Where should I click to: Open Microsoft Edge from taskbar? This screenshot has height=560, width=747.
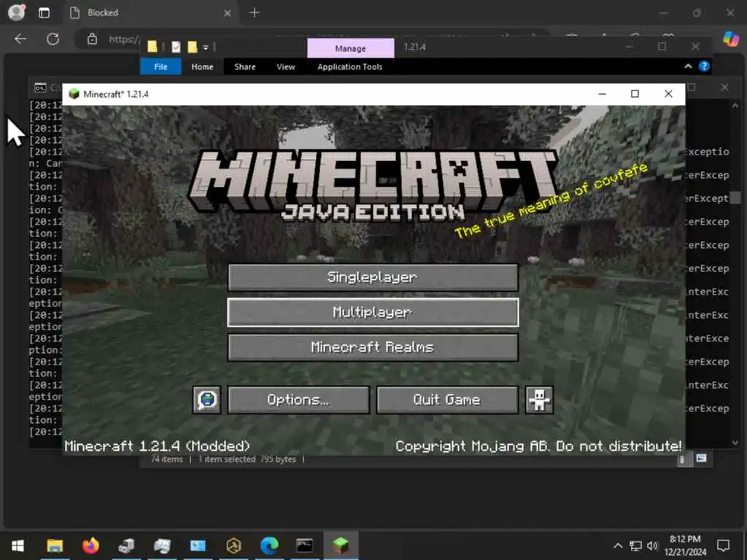[269, 545]
